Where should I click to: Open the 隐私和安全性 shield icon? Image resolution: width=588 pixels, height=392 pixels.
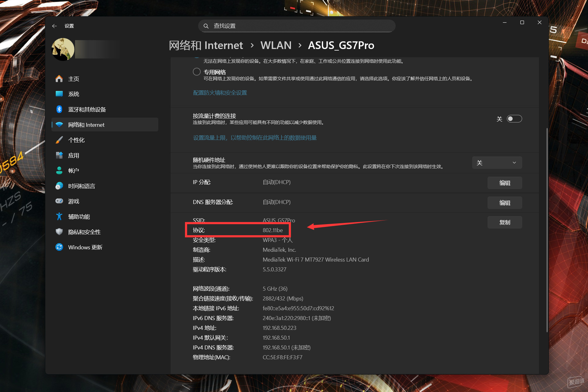click(59, 232)
